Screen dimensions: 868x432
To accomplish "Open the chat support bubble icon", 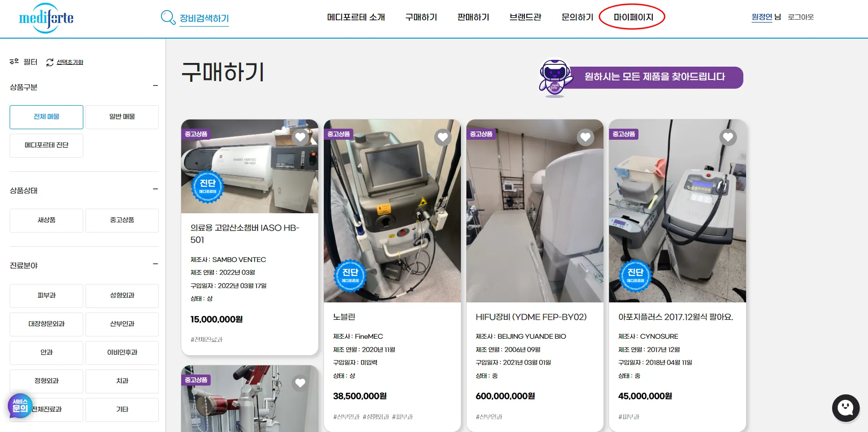I will (845, 408).
